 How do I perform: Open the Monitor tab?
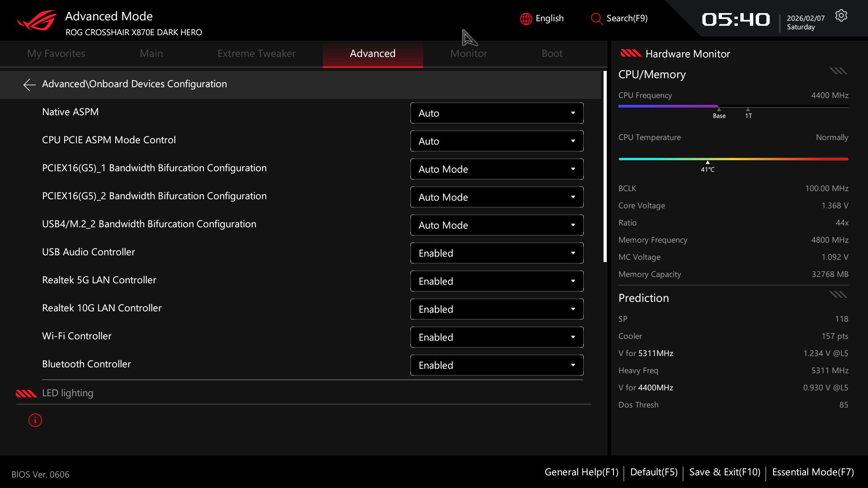[468, 53]
